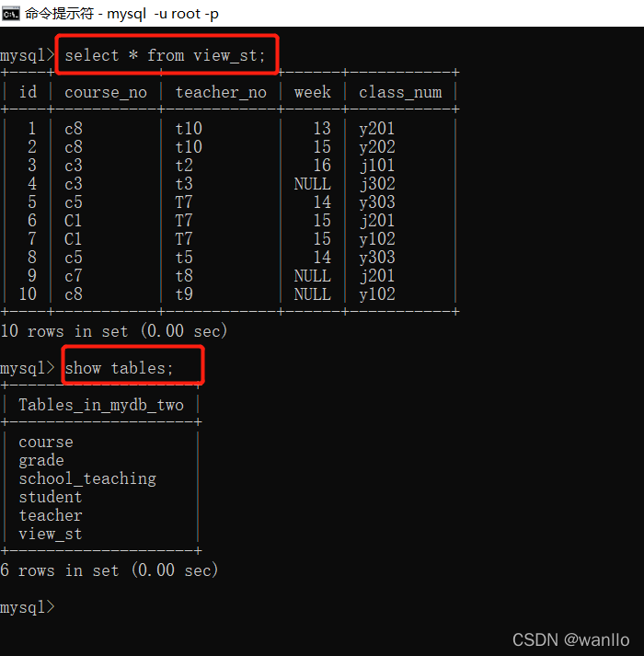Screen dimensions: 644x656
Task: Click 'T7' in the row with id 5
Action: [184, 202]
